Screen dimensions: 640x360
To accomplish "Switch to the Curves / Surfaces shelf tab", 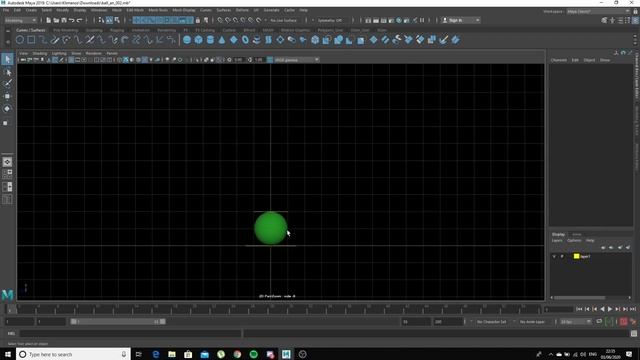I will click(x=31, y=30).
